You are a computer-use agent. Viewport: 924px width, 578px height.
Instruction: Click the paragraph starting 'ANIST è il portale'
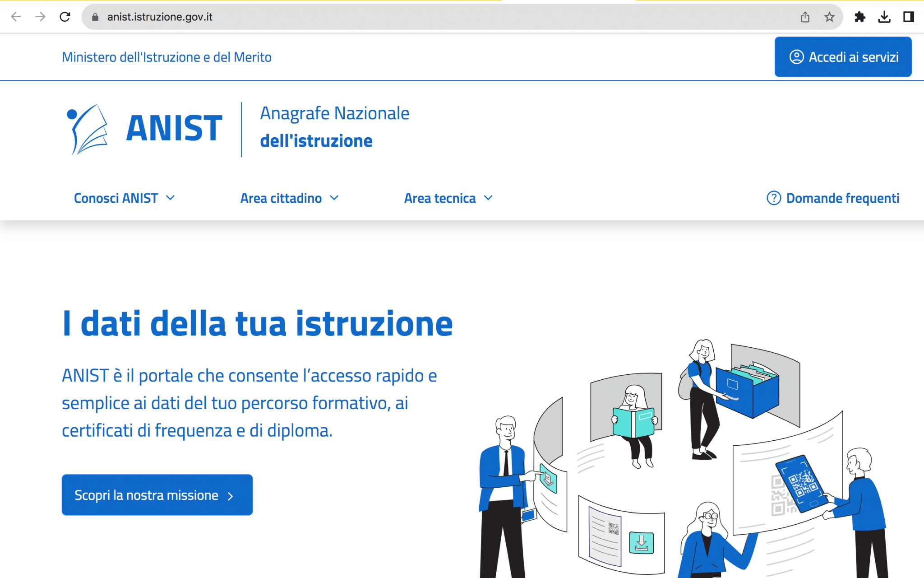click(x=249, y=403)
